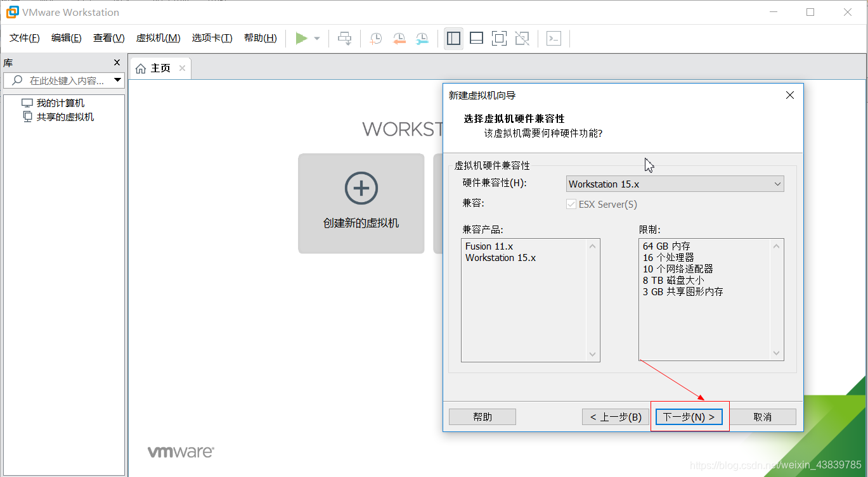Toggle the ESX Server(S) checkbox
Image resolution: width=868 pixels, height=477 pixels.
tap(571, 205)
